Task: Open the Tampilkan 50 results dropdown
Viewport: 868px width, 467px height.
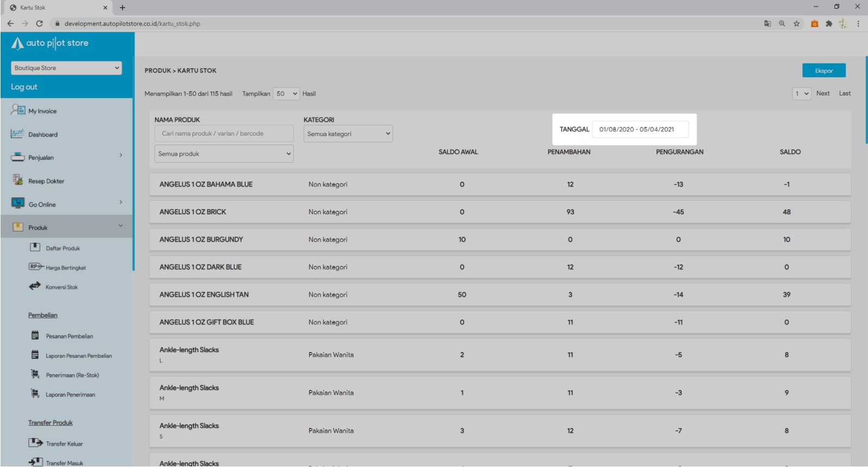Action: pos(286,94)
